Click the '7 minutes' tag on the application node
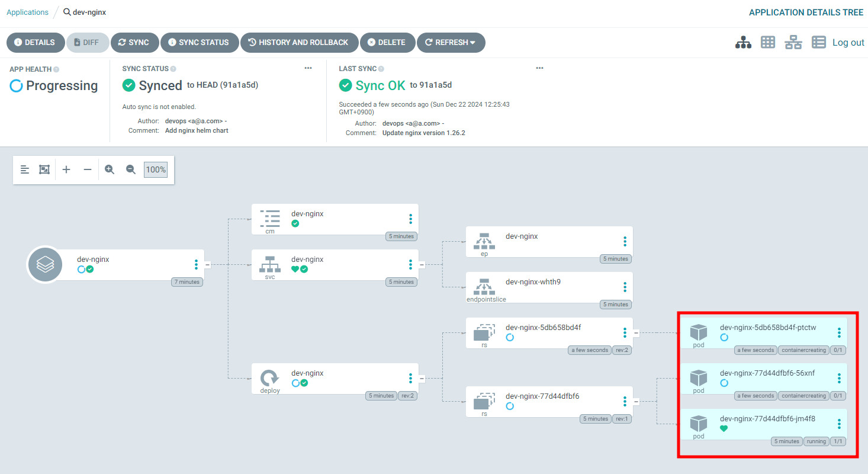The width and height of the screenshot is (868, 474). pyautogui.click(x=188, y=282)
